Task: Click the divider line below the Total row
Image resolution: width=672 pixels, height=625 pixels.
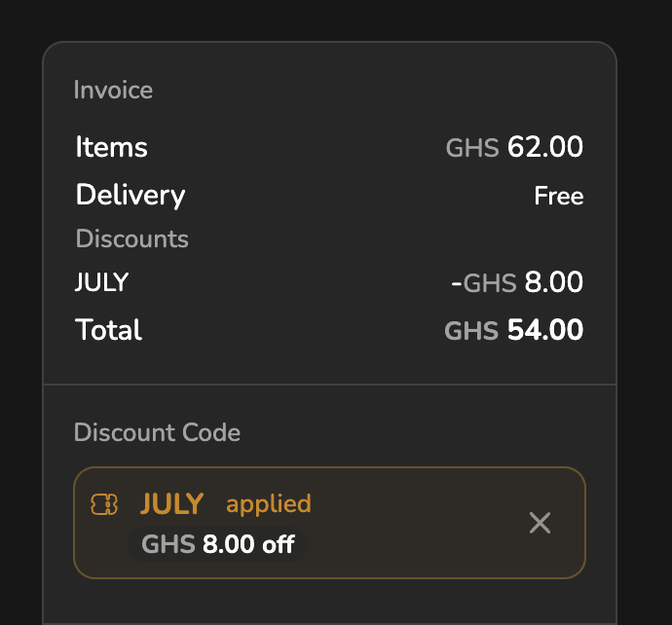Action: coord(329,385)
